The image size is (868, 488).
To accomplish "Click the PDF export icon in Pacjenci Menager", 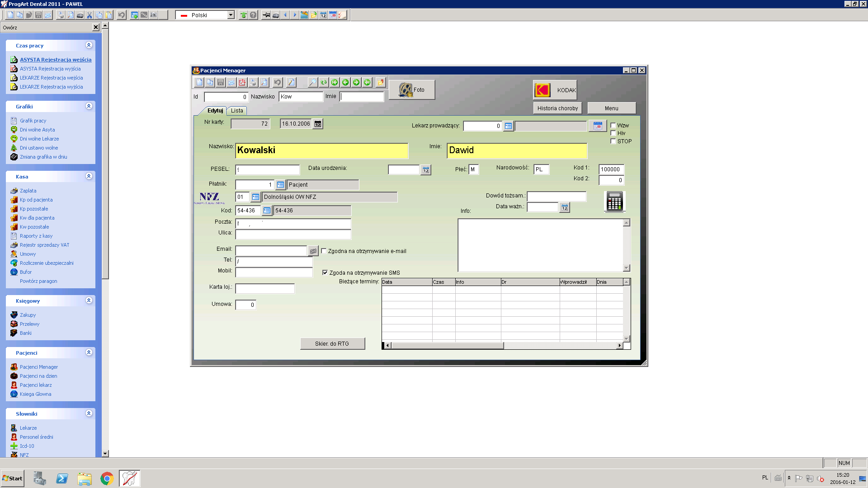I will pyautogui.click(x=242, y=82).
